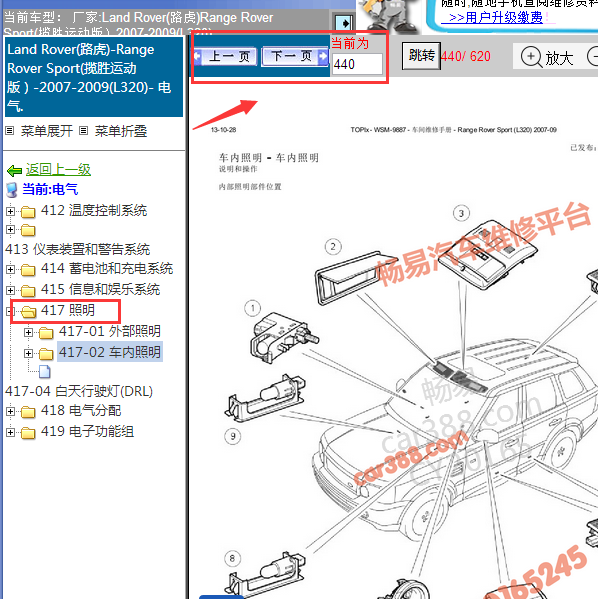Image resolution: width=598 pixels, height=599 pixels.
Task: Expand the 413 folder plus box
Action: [10, 230]
